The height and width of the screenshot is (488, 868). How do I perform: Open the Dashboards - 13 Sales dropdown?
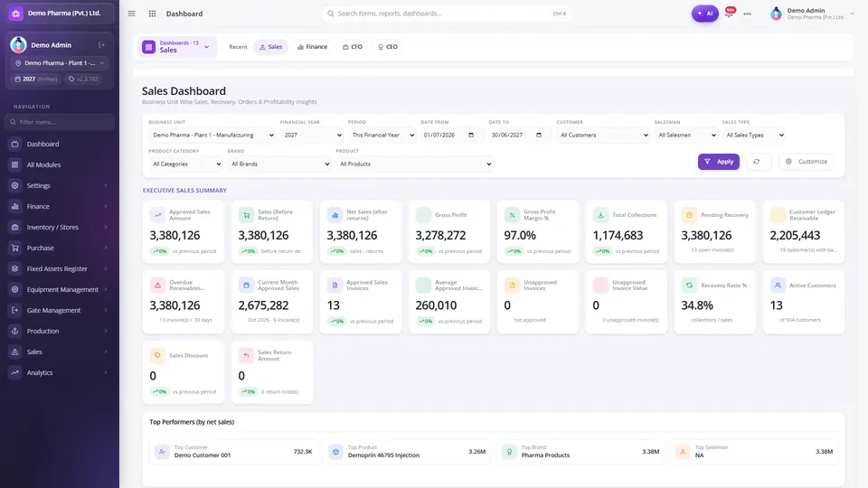coord(177,47)
